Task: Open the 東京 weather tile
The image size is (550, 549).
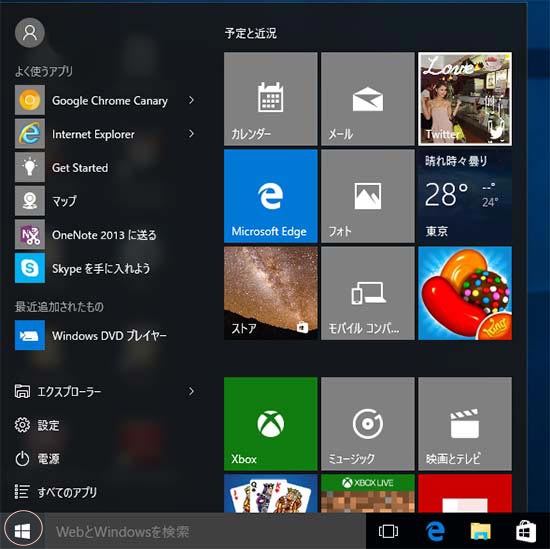Action: 465,196
